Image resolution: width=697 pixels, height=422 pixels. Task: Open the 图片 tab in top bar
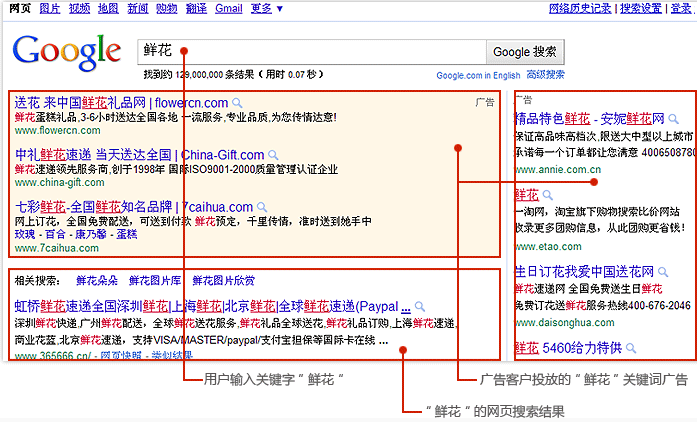(x=49, y=9)
